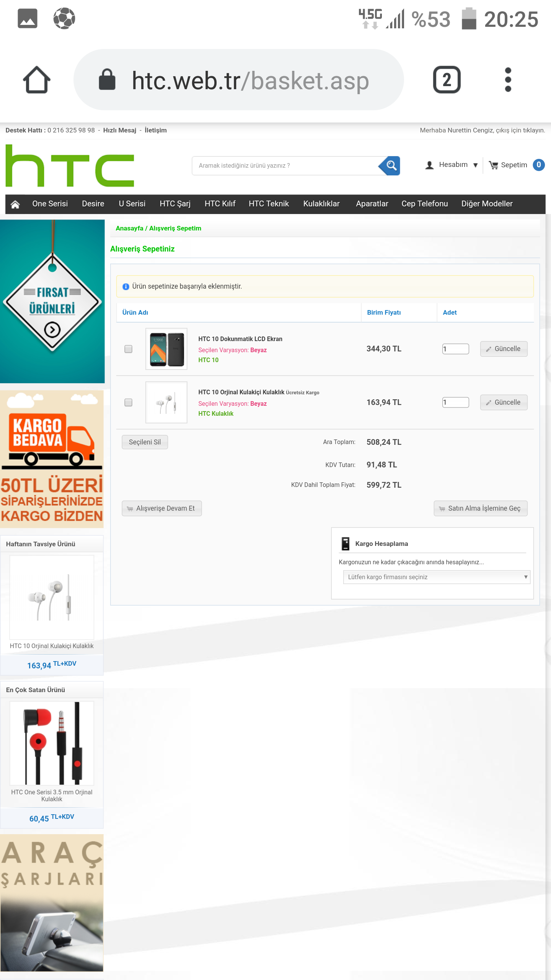
Task: Open the En Çok Satan red earphone image
Action: click(x=52, y=743)
